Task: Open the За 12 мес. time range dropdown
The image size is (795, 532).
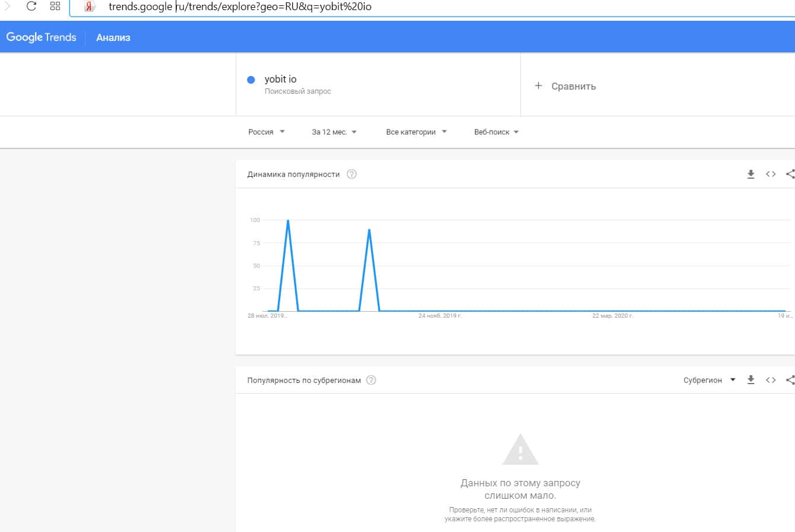Action: [x=334, y=132]
